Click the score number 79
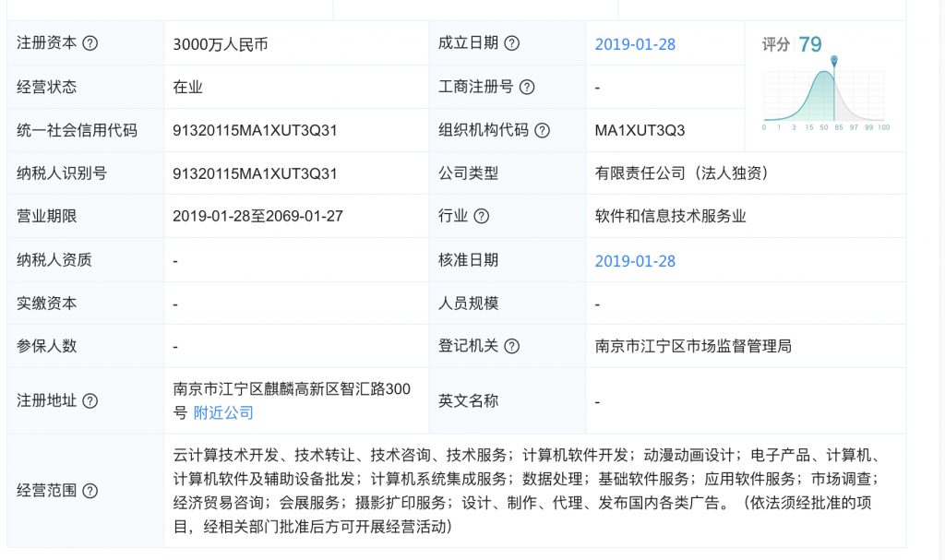 pyautogui.click(x=810, y=44)
